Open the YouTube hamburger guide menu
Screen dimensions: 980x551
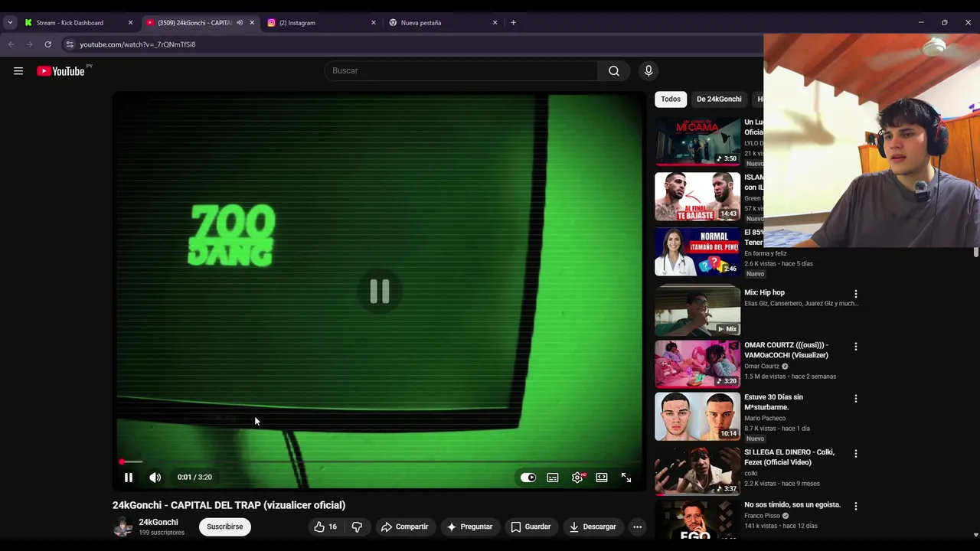click(18, 71)
